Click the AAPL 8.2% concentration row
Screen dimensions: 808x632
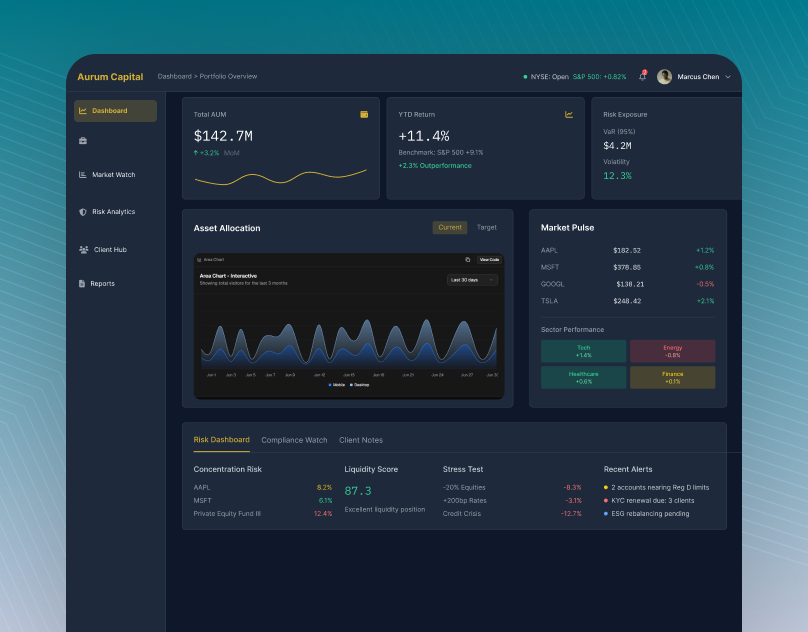click(263, 487)
